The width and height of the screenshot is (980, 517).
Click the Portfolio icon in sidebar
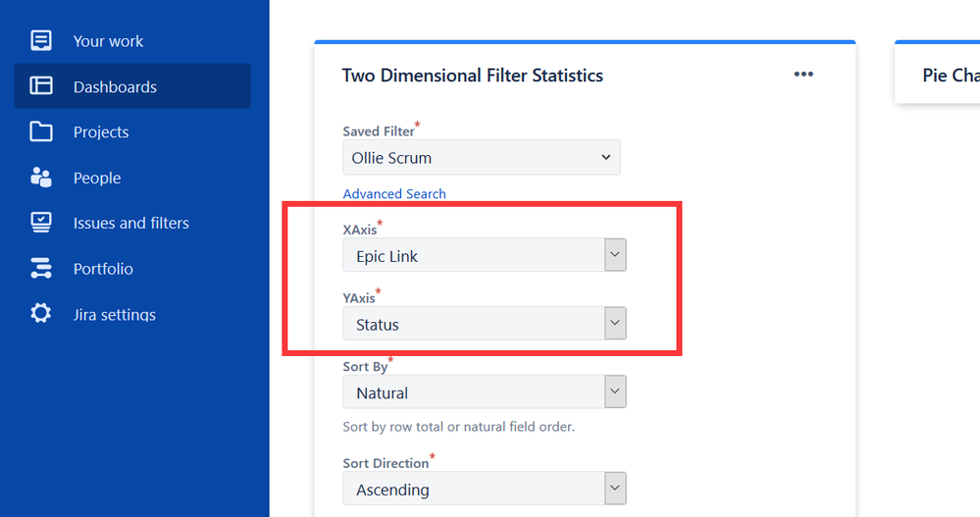coord(41,268)
